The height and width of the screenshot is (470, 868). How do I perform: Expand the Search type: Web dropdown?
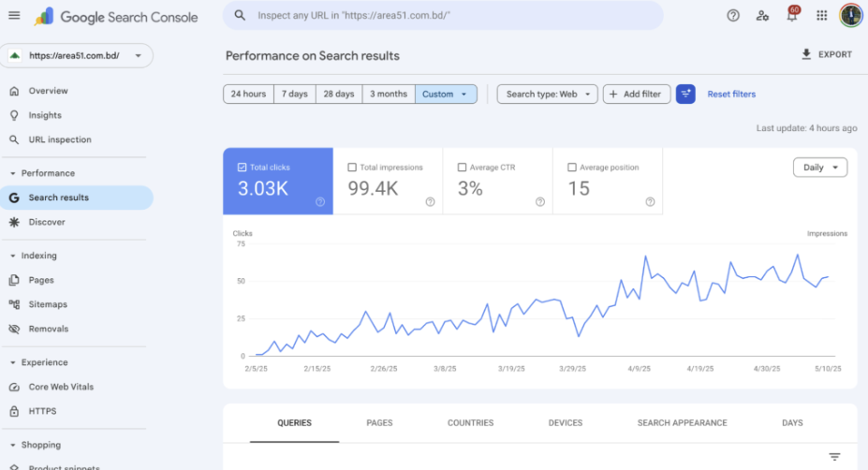[547, 94]
